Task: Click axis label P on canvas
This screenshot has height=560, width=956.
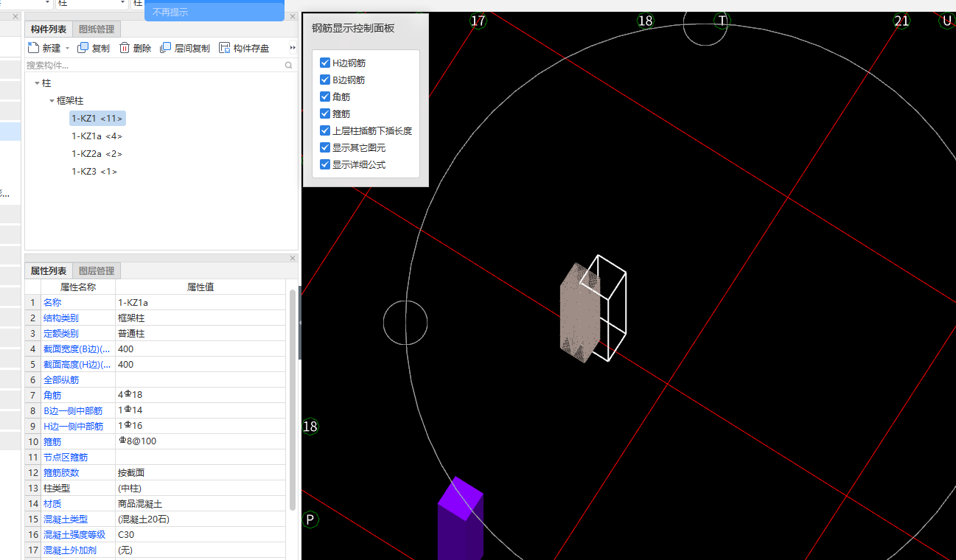Action: coord(310,520)
